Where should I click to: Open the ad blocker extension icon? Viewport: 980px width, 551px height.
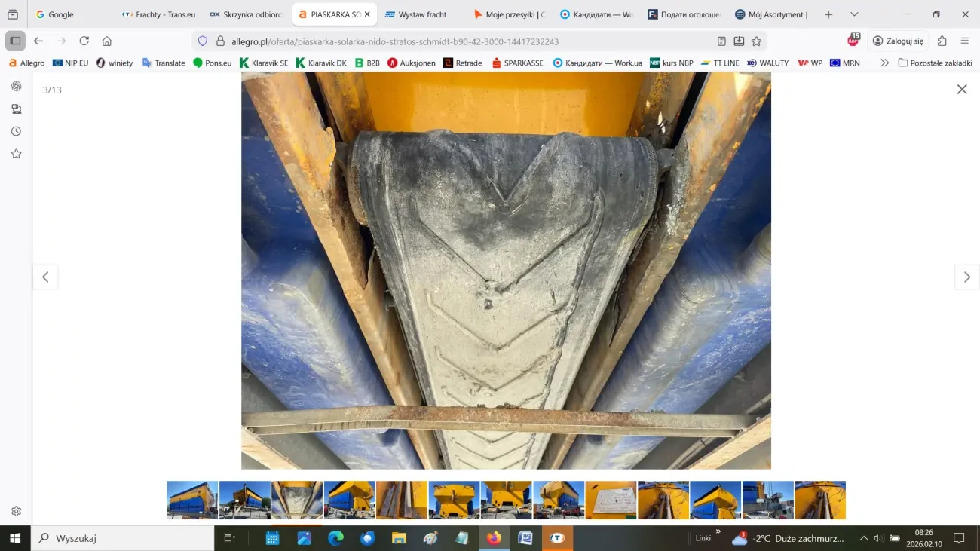click(x=853, y=41)
